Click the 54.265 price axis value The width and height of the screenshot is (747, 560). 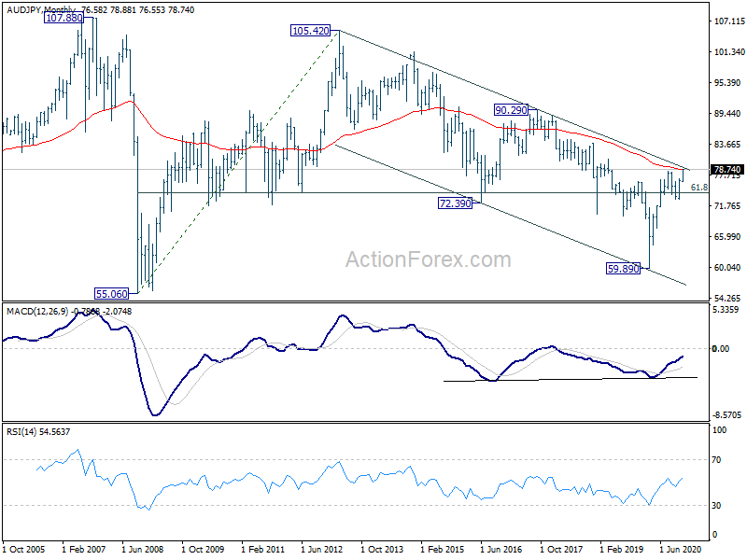coord(727,298)
